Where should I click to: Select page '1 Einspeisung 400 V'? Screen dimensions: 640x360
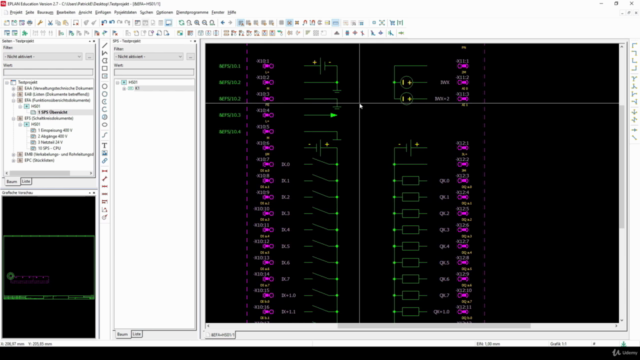click(55, 130)
